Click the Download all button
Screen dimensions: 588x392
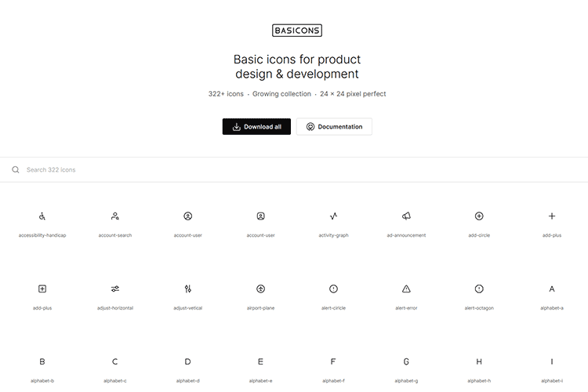256,127
